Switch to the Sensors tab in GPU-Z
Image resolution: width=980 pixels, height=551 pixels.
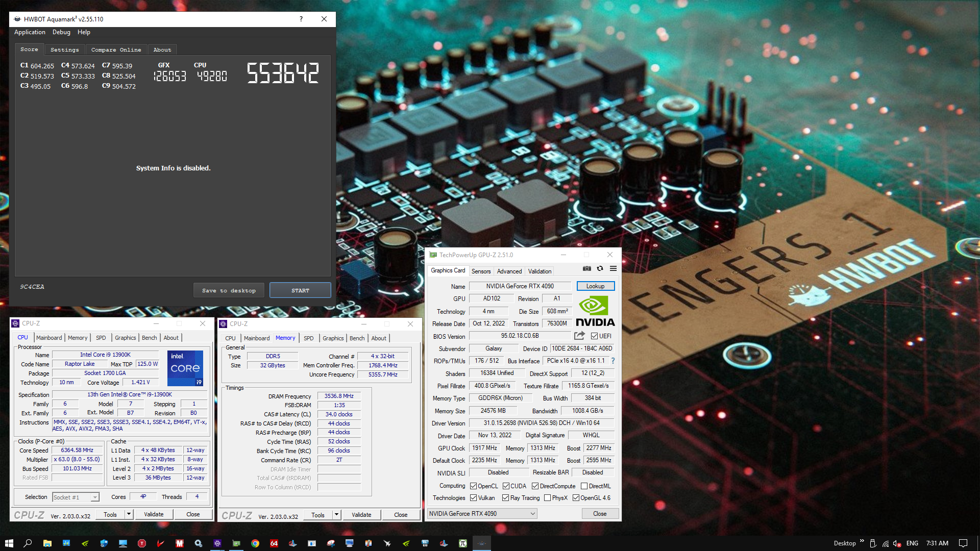(481, 271)
